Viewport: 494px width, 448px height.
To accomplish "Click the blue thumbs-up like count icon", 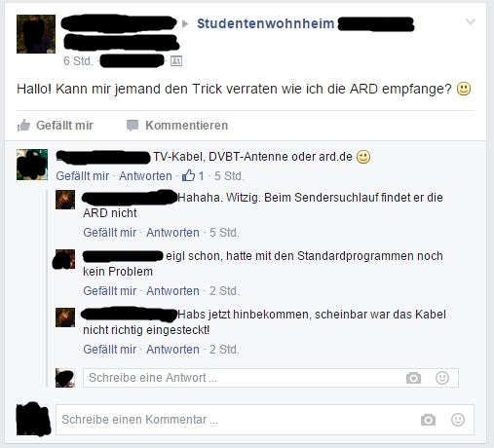I will [188, 175].
